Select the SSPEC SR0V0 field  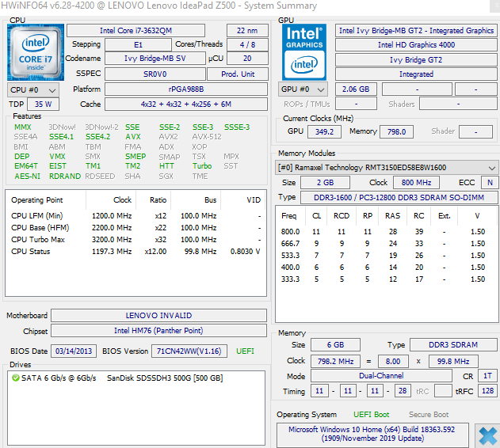155,74
